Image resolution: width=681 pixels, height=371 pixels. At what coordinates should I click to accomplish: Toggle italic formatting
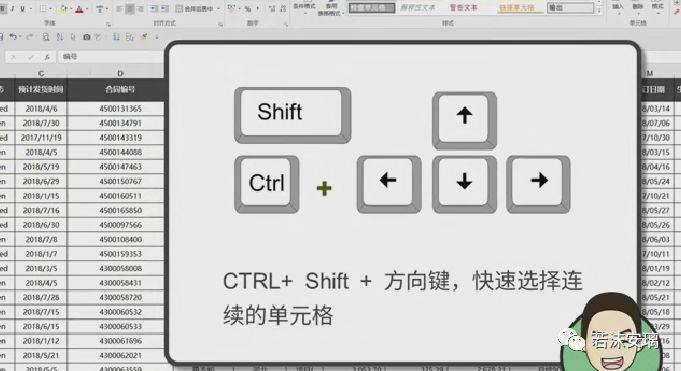[x=12, y=9]
